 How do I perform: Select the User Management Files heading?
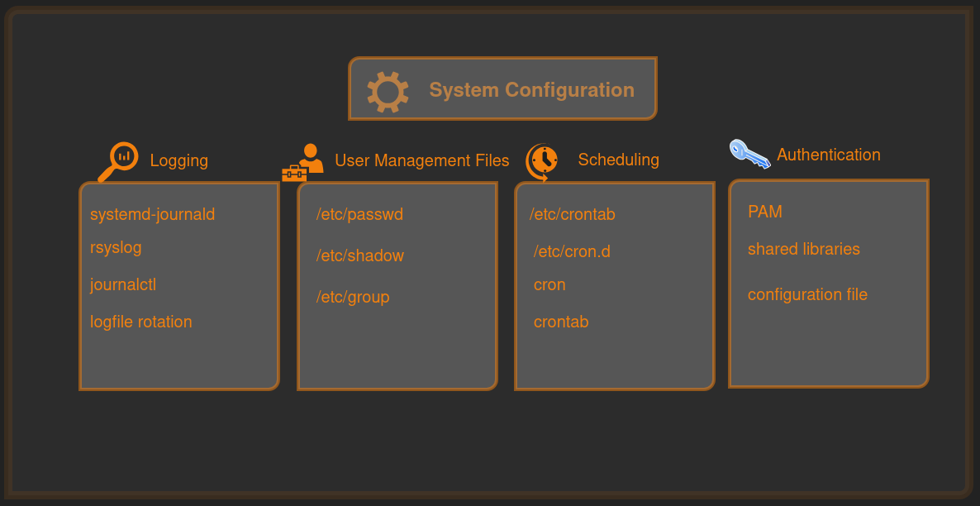coord(422,160)
